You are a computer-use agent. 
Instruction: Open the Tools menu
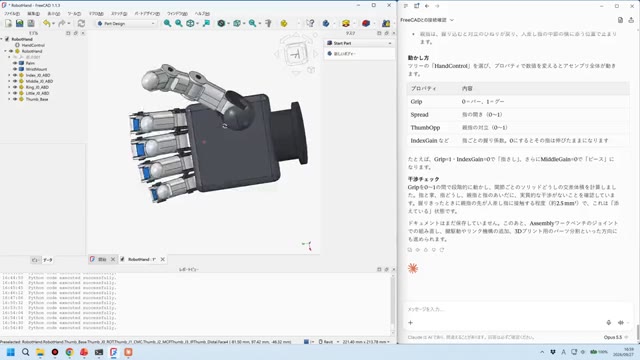pyautogui.click(x=74, y=13)
